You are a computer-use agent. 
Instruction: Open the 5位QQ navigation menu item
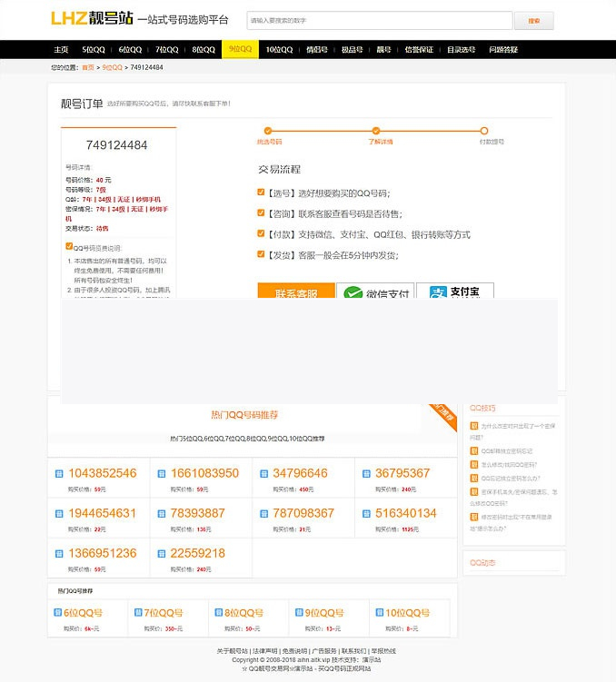coord(94,50)
